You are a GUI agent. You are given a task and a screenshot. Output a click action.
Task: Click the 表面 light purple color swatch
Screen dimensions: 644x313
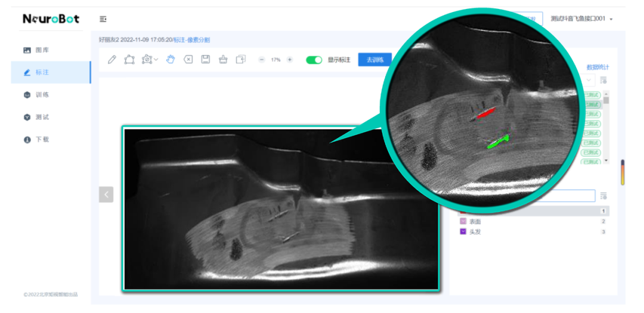(x=463, y=221)
